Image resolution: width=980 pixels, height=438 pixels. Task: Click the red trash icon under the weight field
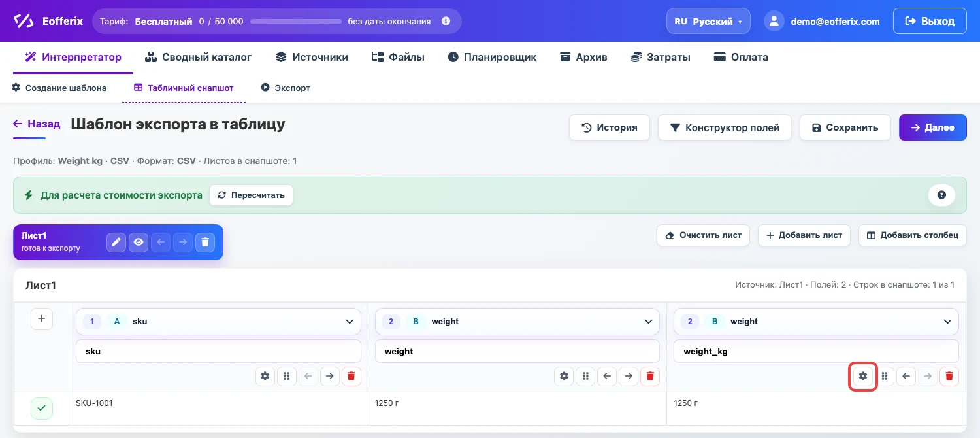[x=650, y=376]
